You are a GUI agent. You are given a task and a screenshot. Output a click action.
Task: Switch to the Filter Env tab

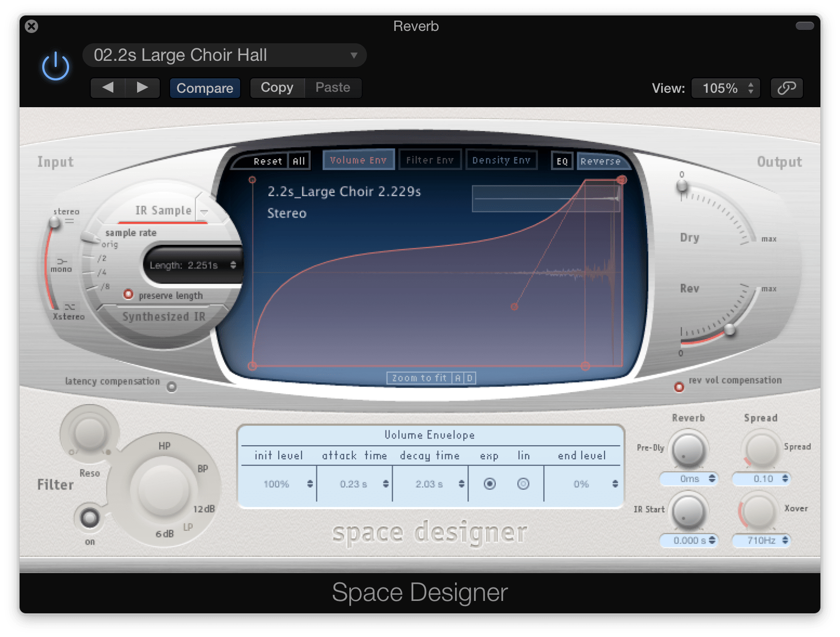[430, 160]
